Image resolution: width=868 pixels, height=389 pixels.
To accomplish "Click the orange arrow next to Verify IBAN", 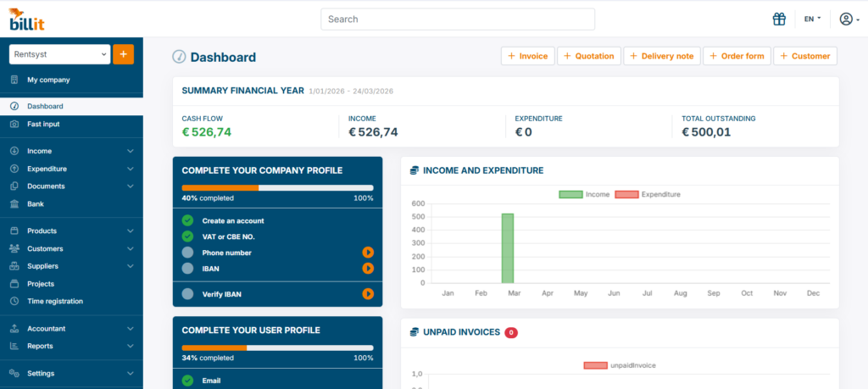I will tap(368, 294).
